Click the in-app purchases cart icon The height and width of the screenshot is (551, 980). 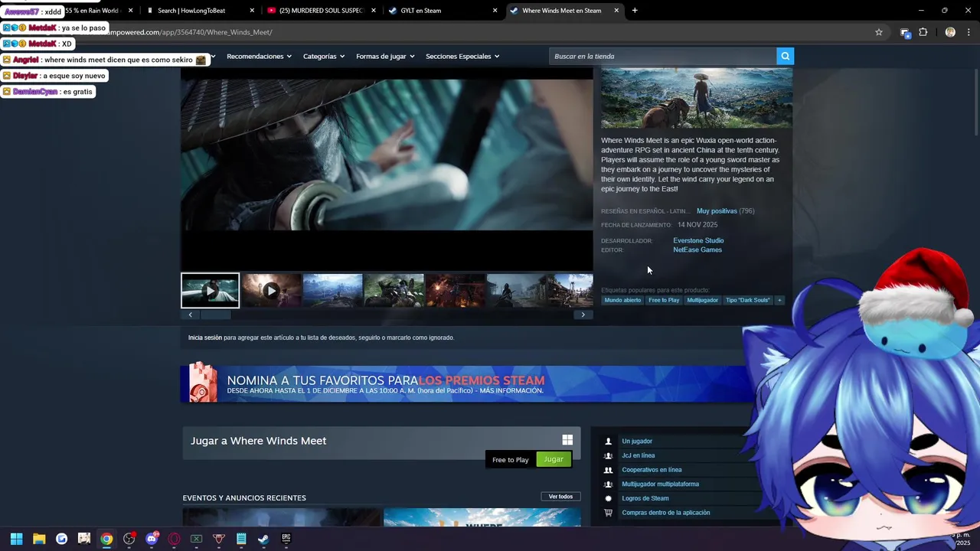(x=609, y=513)
